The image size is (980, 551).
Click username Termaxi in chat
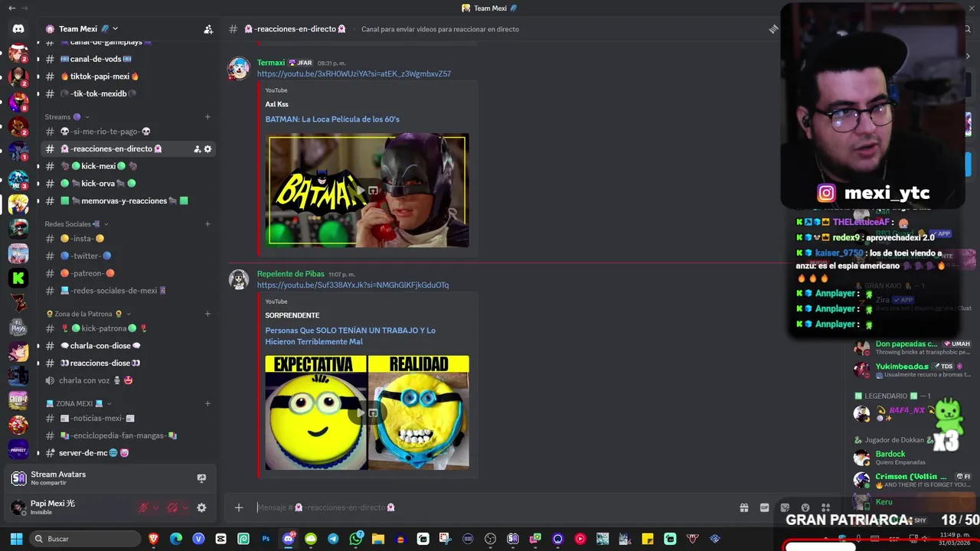(x=271, y=63)
